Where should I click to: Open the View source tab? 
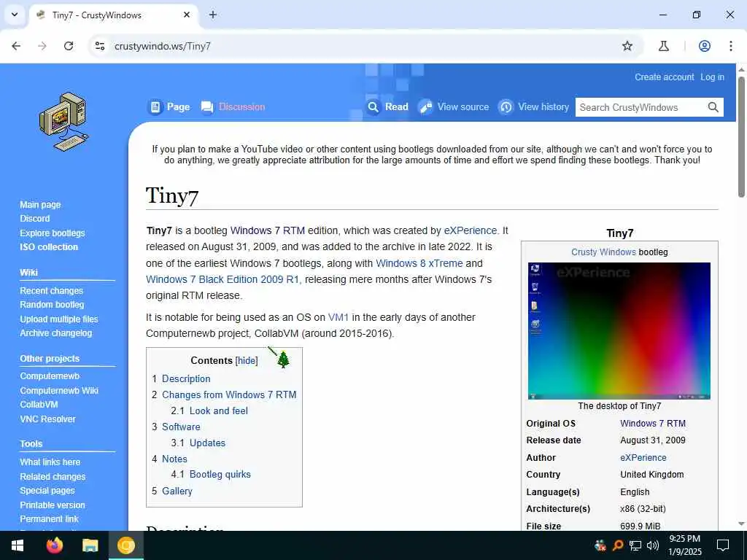click(x=454, y=106)
